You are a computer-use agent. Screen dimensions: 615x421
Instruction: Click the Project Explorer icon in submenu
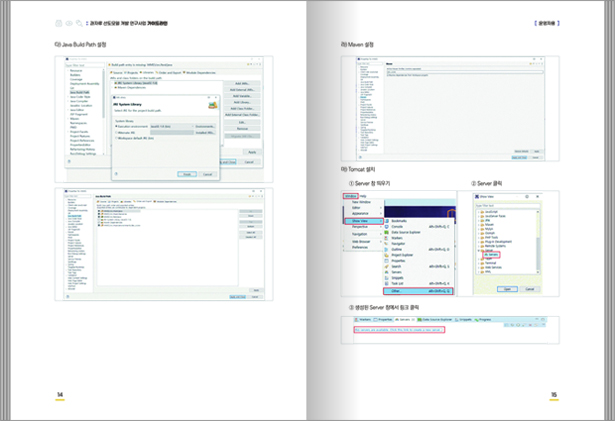386,255
